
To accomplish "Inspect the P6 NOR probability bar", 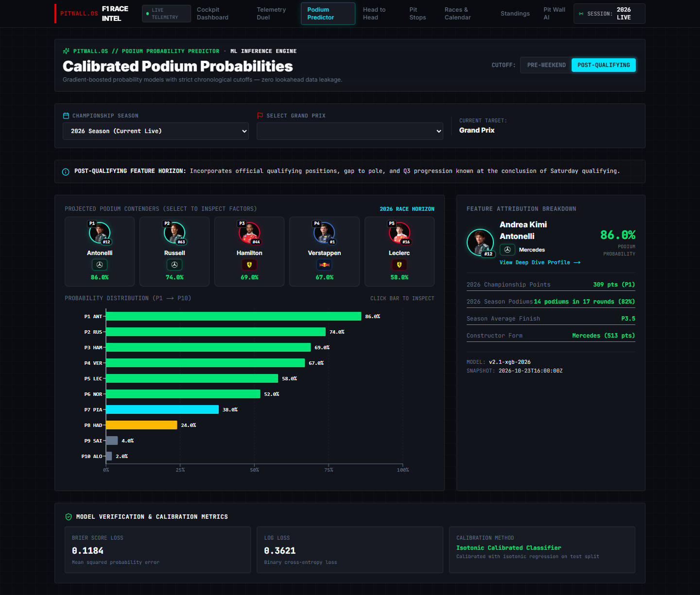I will click(x=183, y=394).
